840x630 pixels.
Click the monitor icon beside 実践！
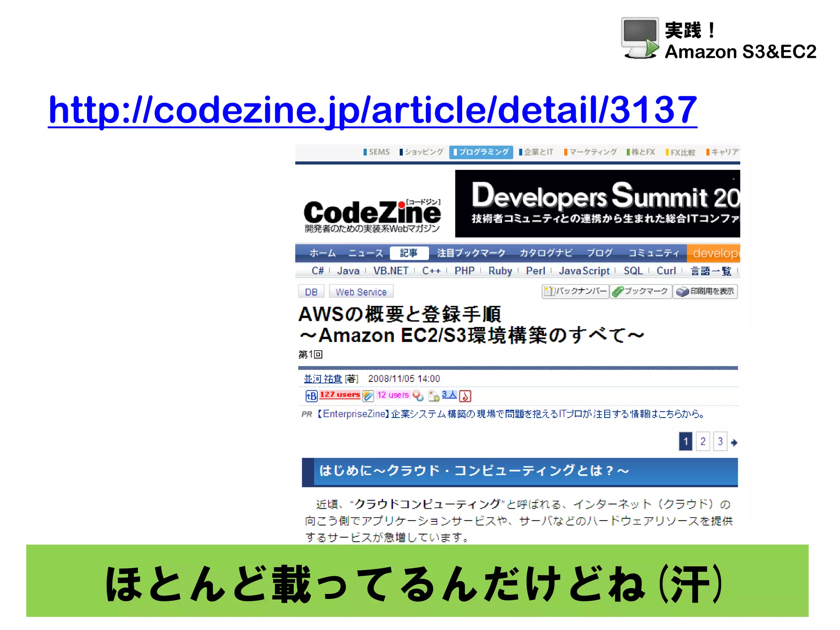[640, 38]
